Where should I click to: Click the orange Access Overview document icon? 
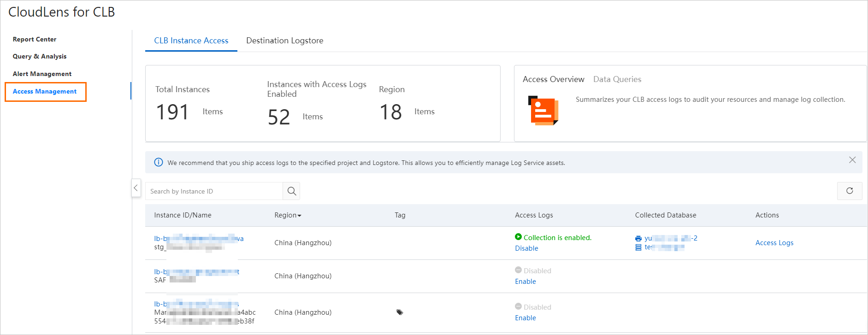[543, 111]
